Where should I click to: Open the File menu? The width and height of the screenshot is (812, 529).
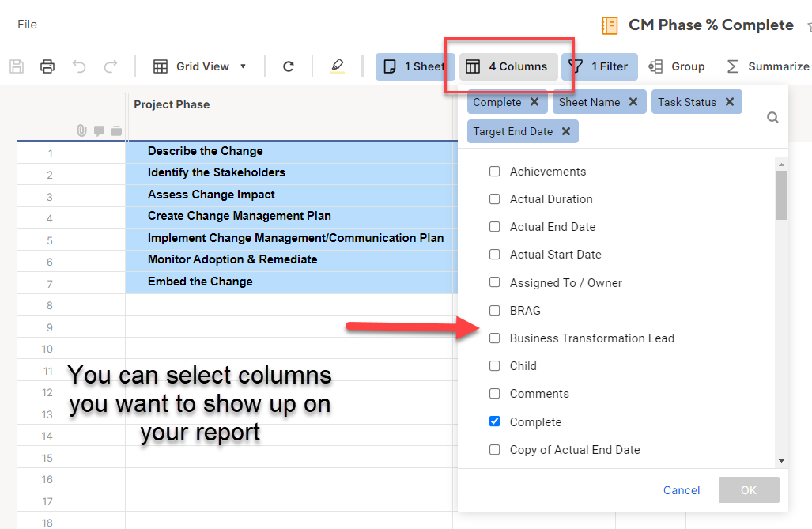[x=27, y=24]
